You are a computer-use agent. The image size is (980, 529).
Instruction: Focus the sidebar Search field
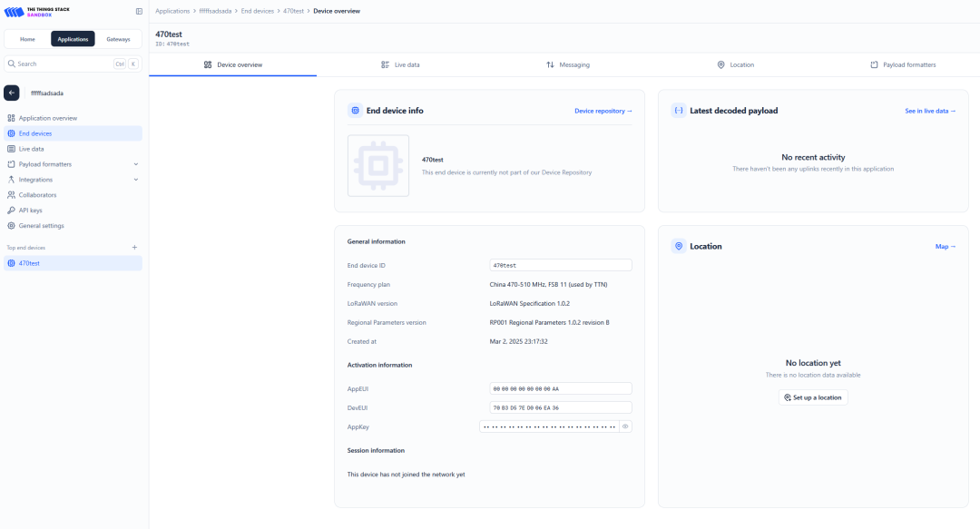(73, 64)
